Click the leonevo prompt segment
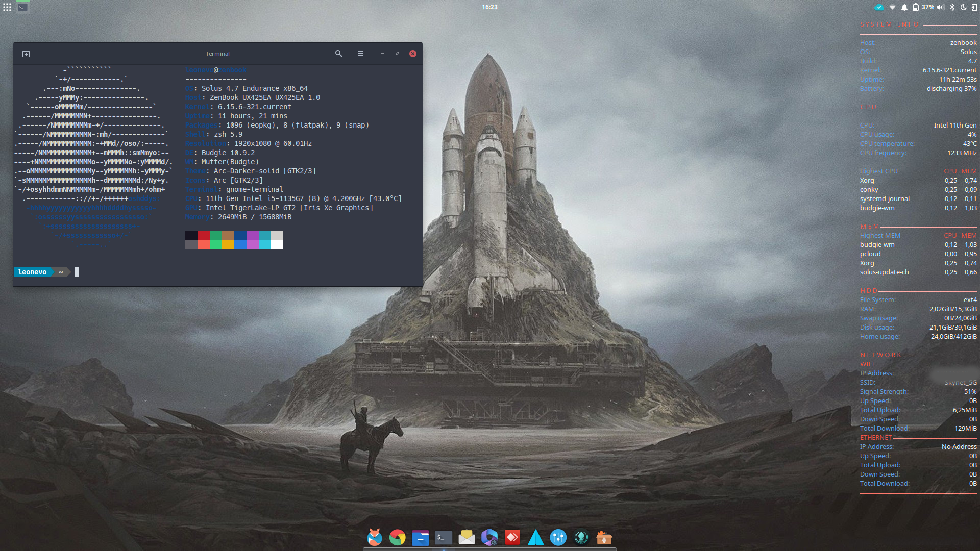The image size is (980, 551). (x=33, y=272)
